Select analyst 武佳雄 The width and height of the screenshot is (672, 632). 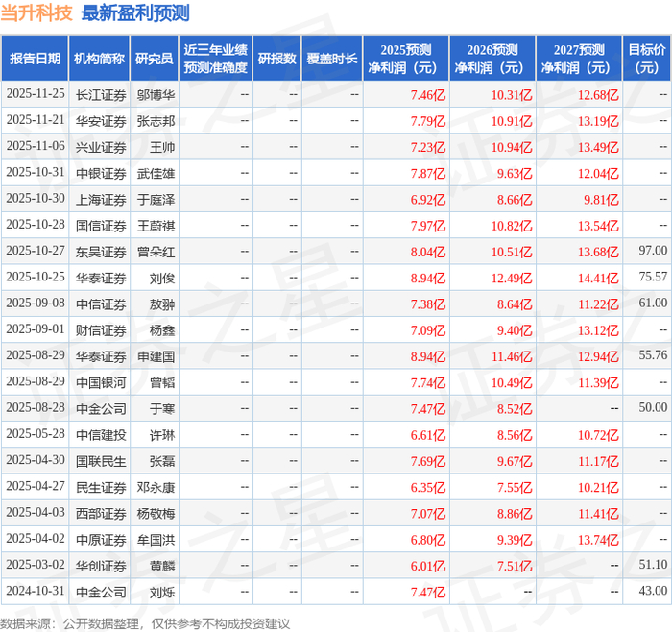pos(156,173)
